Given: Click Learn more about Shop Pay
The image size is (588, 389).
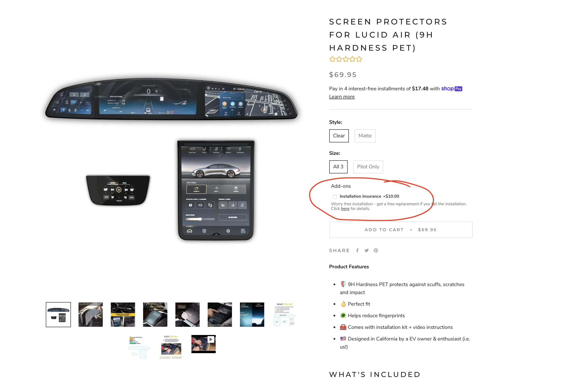Looking at the screenshot, I should pos(341,96).
